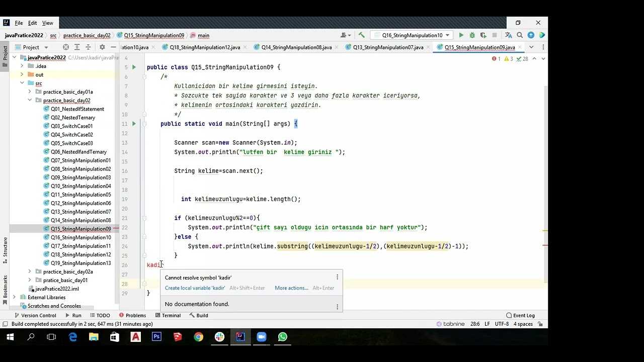Open the File menu
Image resolution: width=644 pixels, height=362 pixels.
pyautogui.click(x=19, y=23)
